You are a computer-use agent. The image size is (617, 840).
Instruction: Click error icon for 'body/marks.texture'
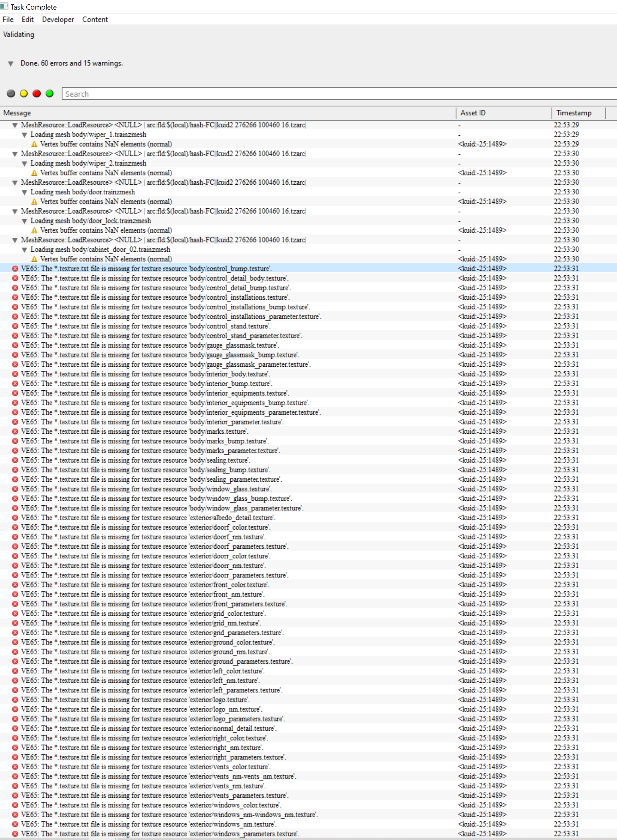(15, 431)
